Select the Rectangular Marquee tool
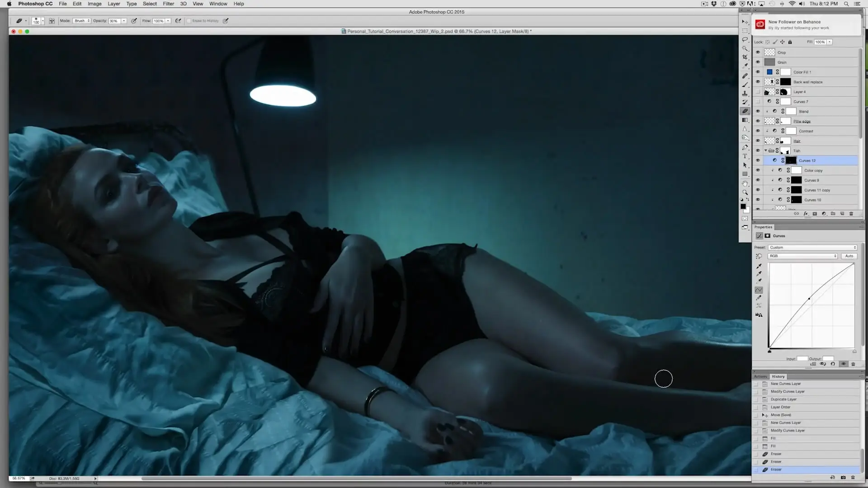868x488 pixels. coord(745,31)
